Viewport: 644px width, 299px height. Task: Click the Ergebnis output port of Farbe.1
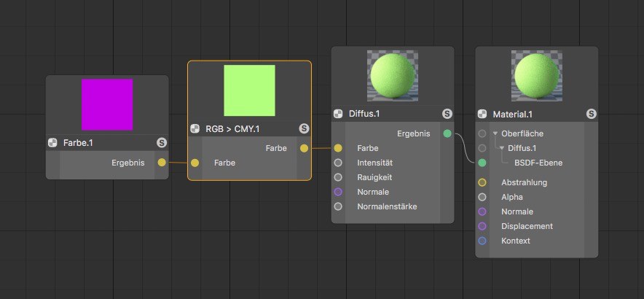click(x=162, y=163)
